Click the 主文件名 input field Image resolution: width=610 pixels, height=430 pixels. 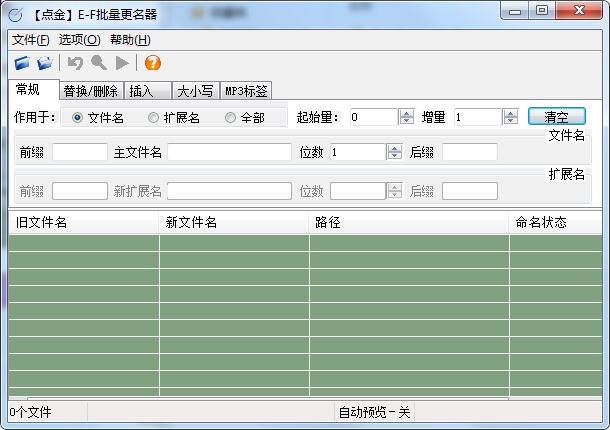click(x=229, y=152)
